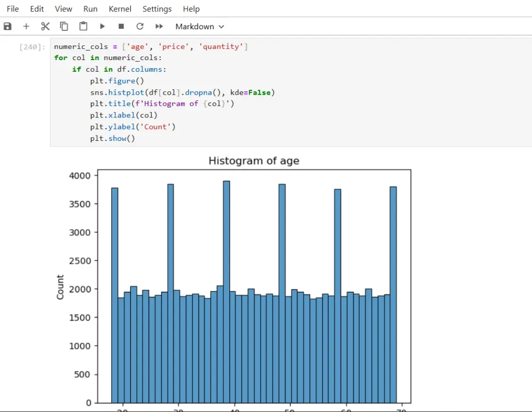Open the Kernel menu
Screen dimensions: 532x412
point(120,9)
